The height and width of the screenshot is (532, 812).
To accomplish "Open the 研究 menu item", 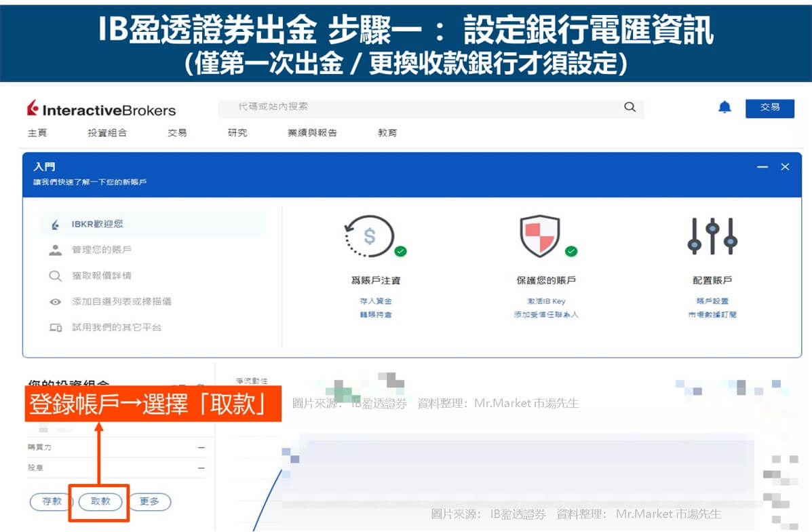I will coord(237,133).
